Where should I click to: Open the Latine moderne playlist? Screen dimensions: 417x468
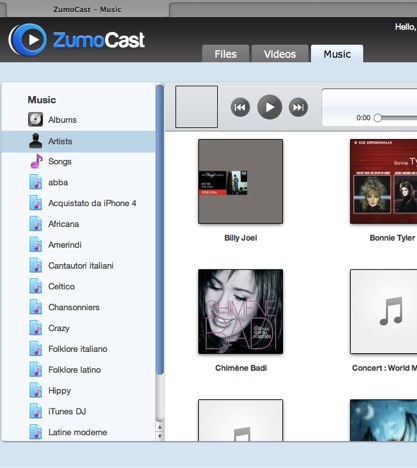click(x=78, y=432)
